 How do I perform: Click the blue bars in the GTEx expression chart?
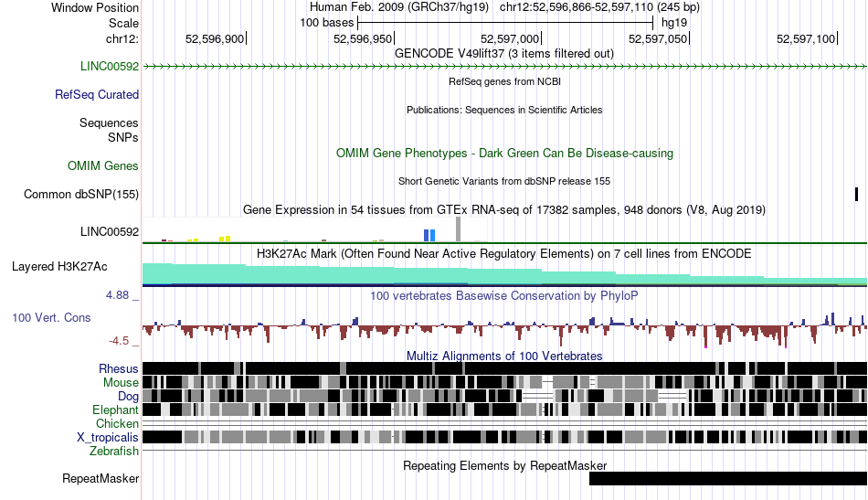tap(429, 235)
